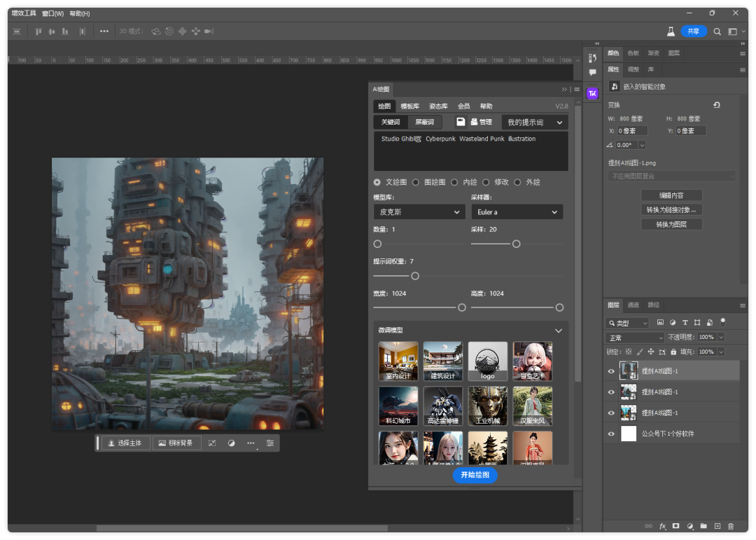The image size is (756, 540).
Task: Click the delete layer trash icon
Action: [731, 526]
